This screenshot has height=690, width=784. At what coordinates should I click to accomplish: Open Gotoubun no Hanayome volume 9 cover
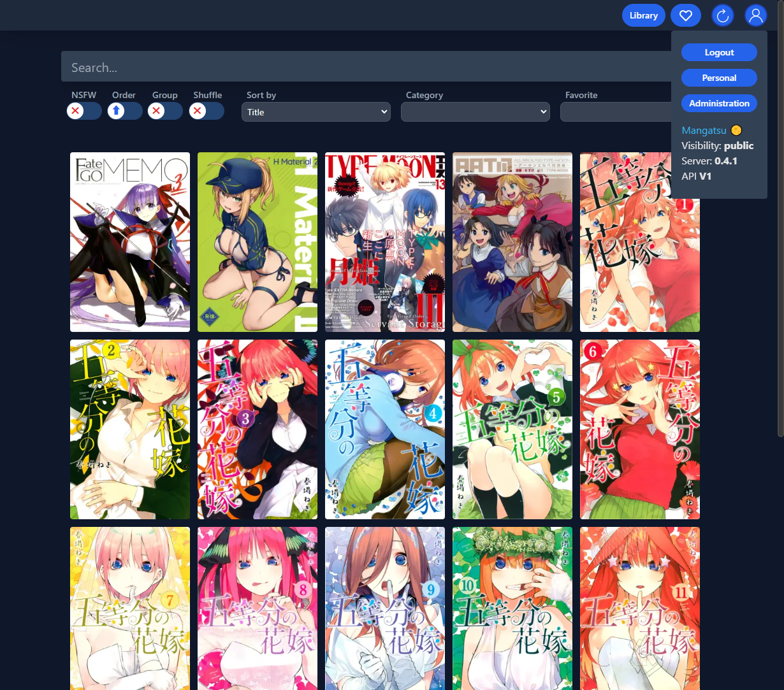tap(385, 608)
